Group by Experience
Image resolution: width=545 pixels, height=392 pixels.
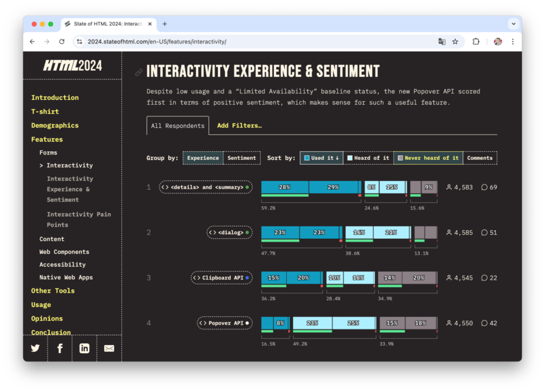click(203, 158)
